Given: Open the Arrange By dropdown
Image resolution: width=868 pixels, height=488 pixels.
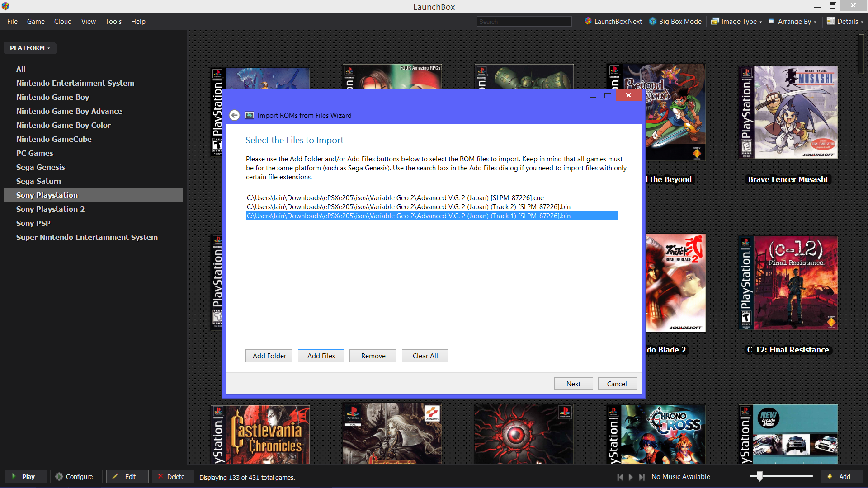Looking at the screenshot, I should [x=793, y=21].
